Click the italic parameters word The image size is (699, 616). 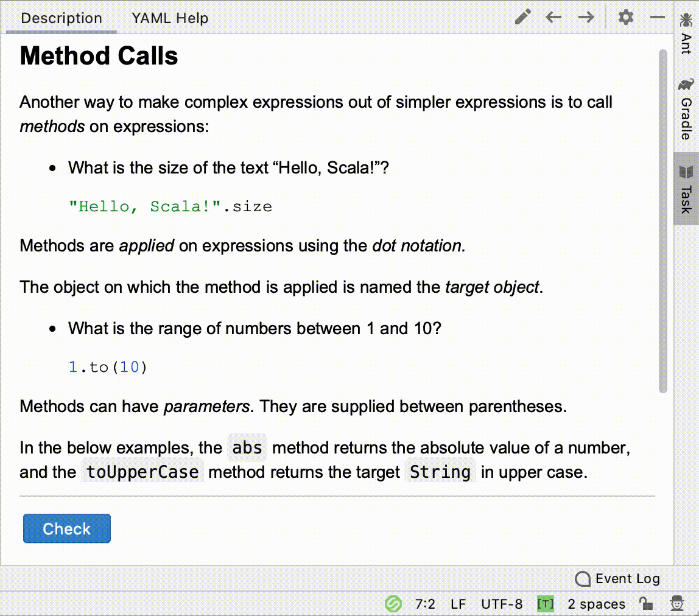206,407
